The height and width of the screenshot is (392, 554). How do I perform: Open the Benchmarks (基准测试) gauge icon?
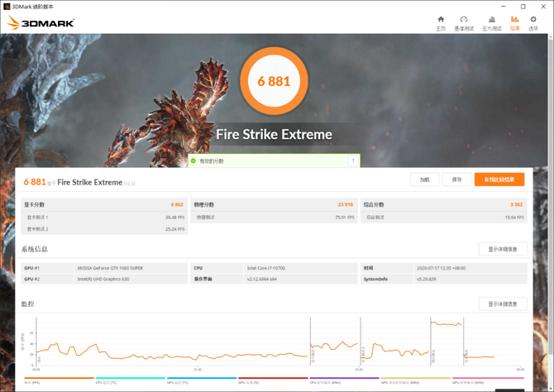(x=464, y=22)
